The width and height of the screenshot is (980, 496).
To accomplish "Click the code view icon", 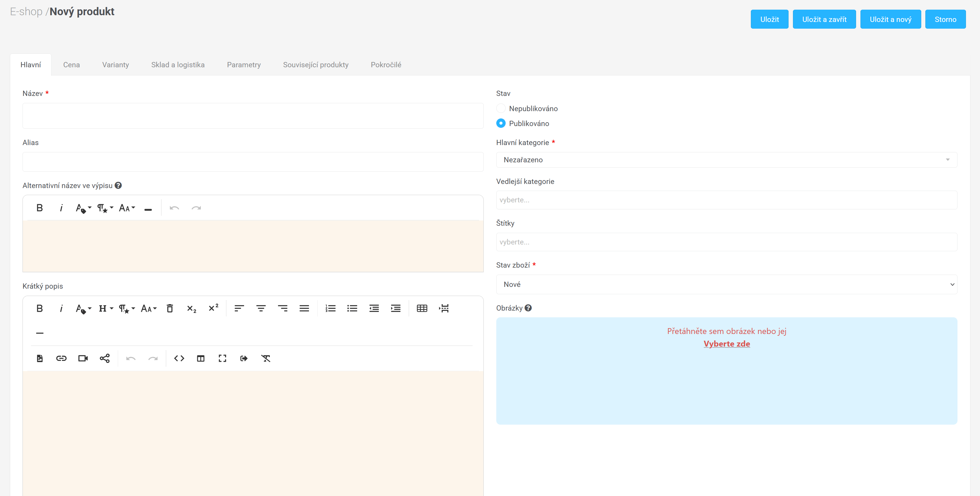I will click(x=179, y=358).
